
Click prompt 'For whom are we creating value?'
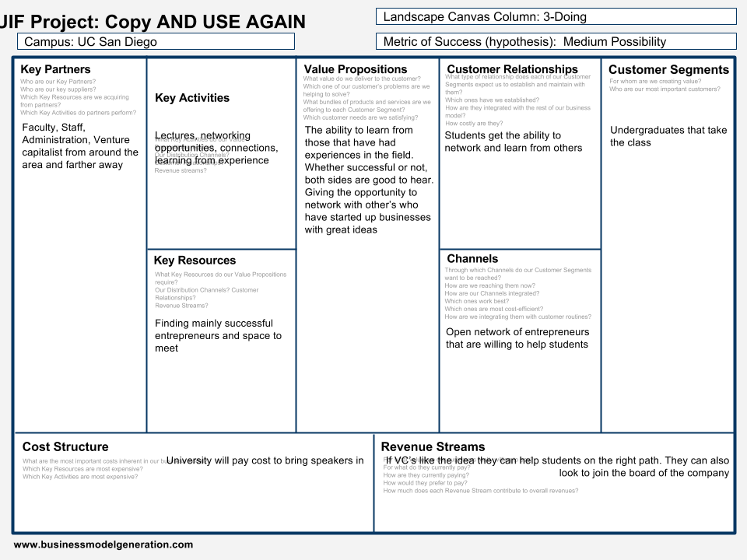pos(655,82)
